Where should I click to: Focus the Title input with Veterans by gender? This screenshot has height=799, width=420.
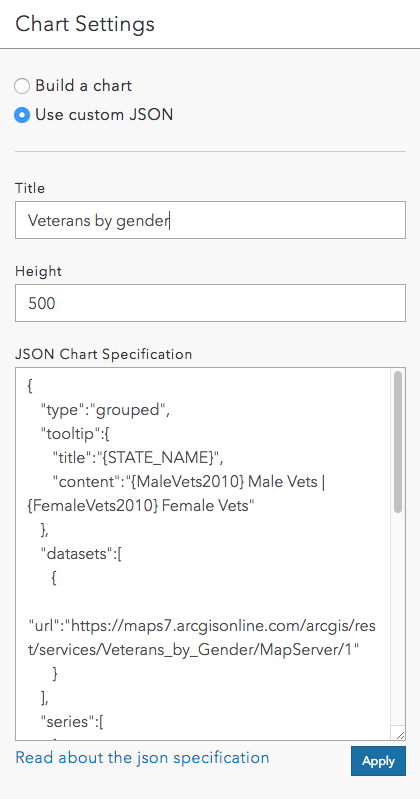point(211,220)
